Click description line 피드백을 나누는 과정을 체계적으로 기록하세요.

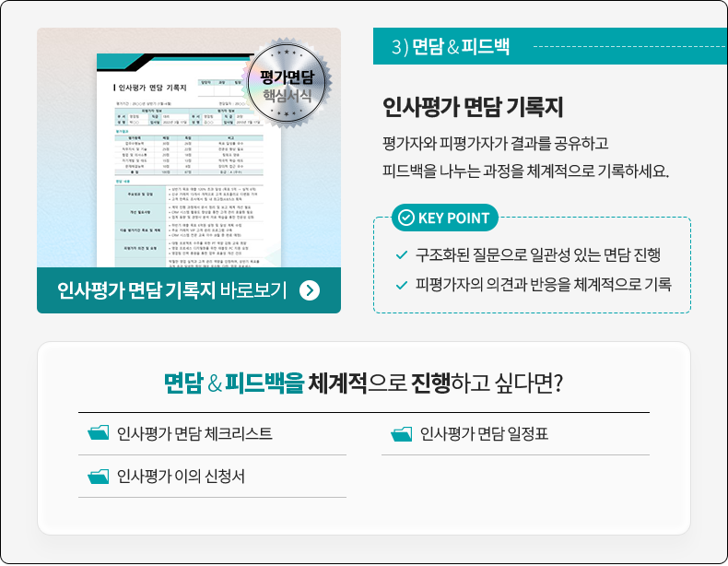point(525,171)
